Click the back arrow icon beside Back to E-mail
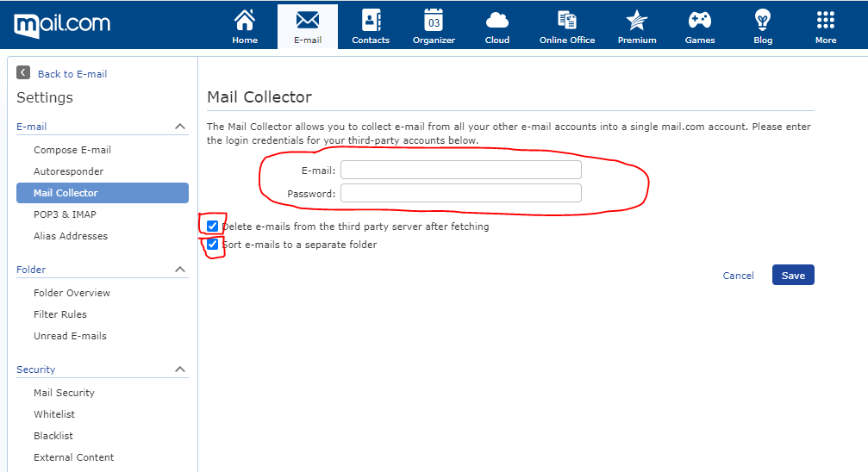The width and height of the screenshot is (868, 472). (23, 72)
